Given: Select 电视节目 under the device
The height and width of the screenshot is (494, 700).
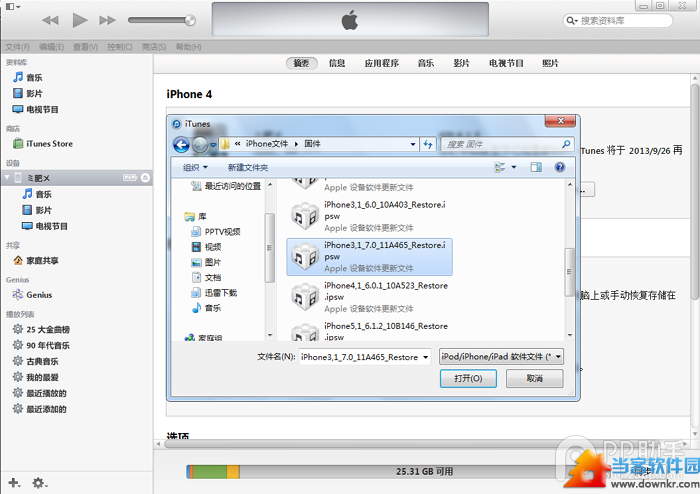Looking at the screenshot, I should 45,226.
